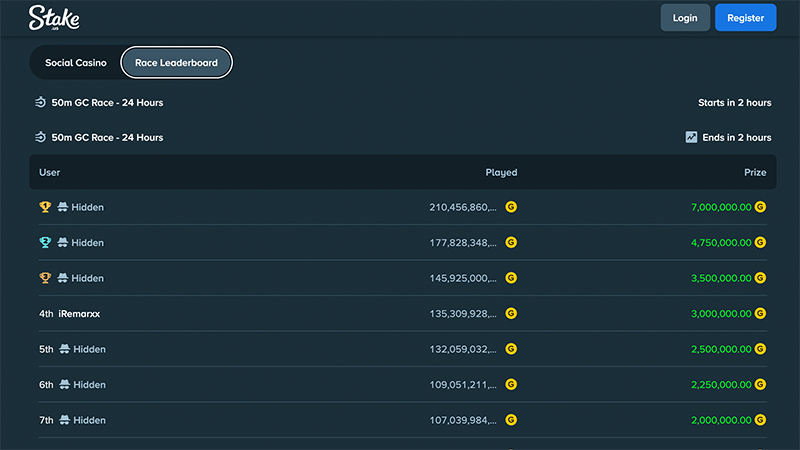Click the 2,250,000.00 prize value
This screenshot has height=450, width=800.
(721, 385)
